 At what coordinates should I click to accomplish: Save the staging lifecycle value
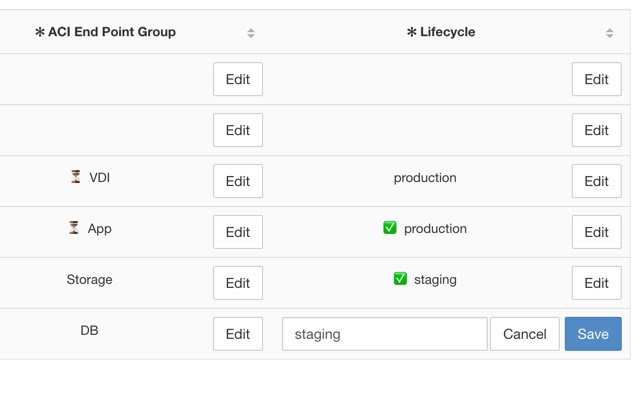pyautogui.click(x=593, y=334)
